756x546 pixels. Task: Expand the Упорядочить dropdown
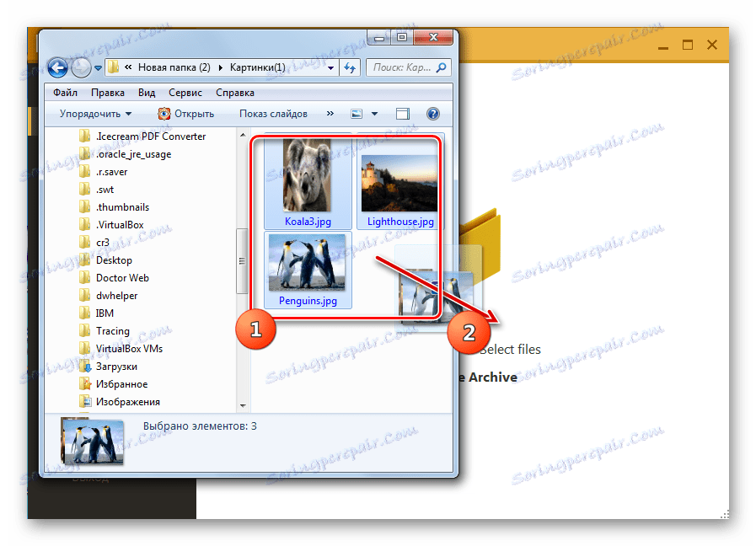tap(95, 114)
